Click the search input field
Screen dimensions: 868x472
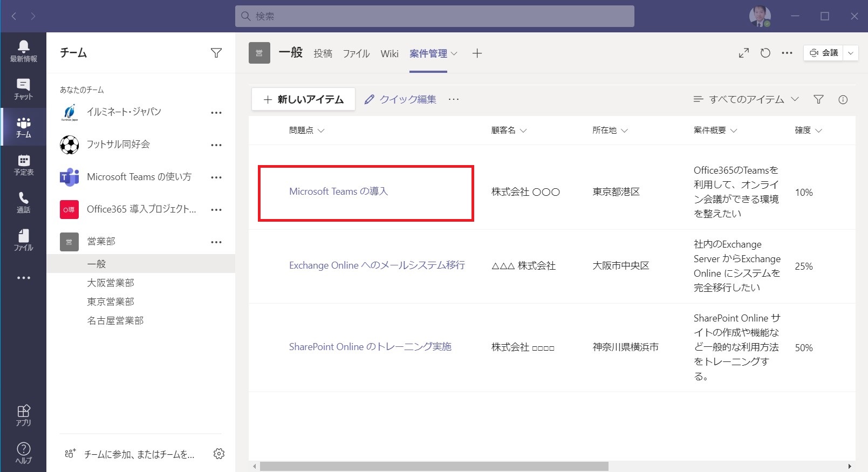tap(434, 16)
